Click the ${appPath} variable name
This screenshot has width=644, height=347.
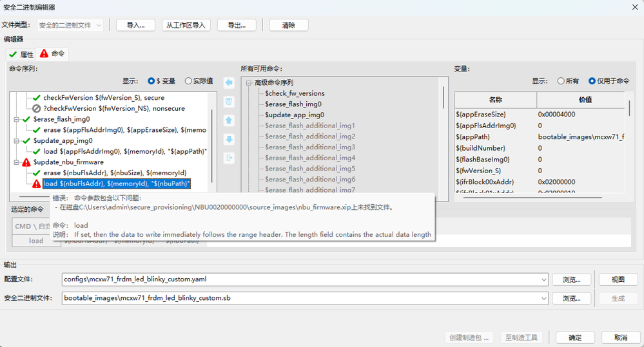(473, 137)
